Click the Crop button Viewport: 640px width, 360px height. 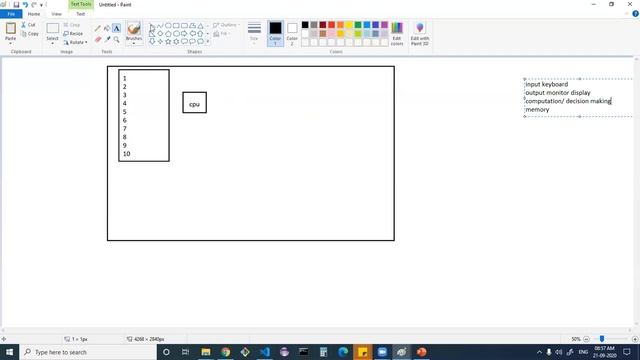[x=72, y=25]
